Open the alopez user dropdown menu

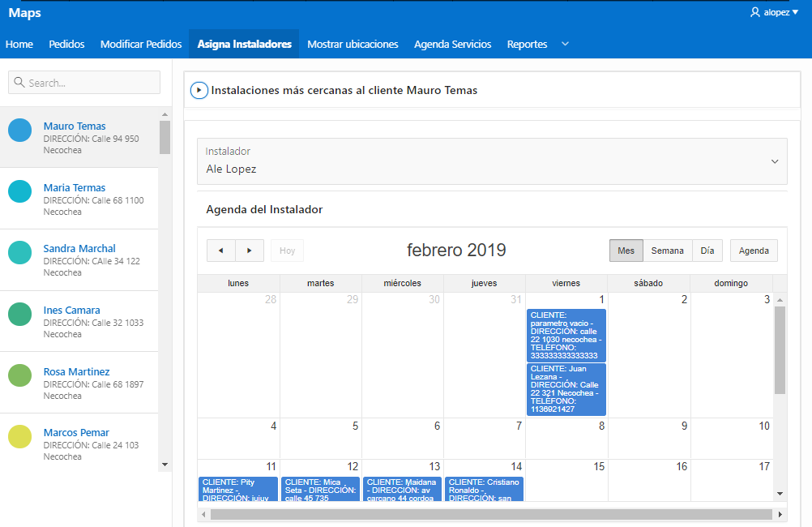(774, 11)
